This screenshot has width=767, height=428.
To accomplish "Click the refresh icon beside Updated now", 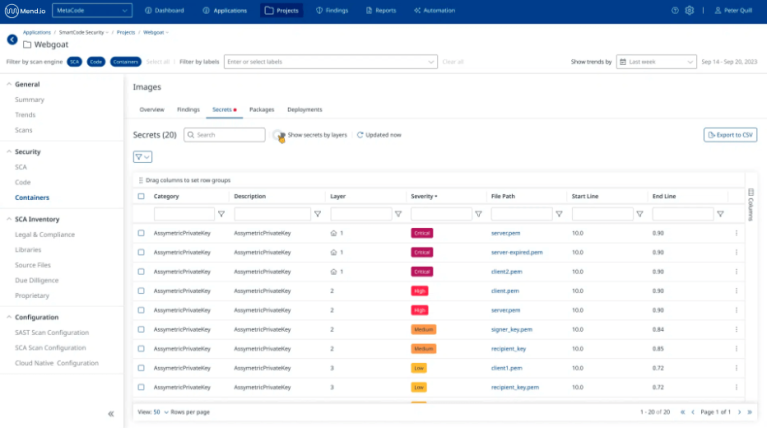I will (x=360, y=135).
